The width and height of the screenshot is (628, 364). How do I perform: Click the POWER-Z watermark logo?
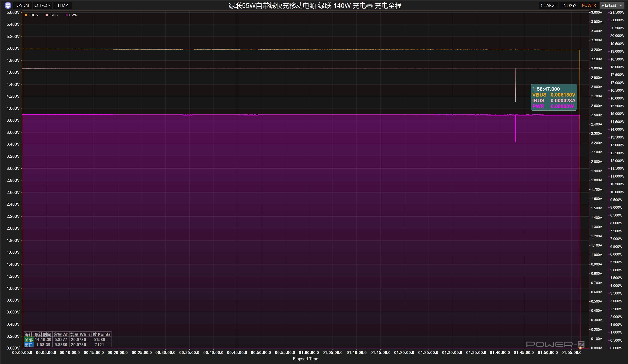pos(555,344)
